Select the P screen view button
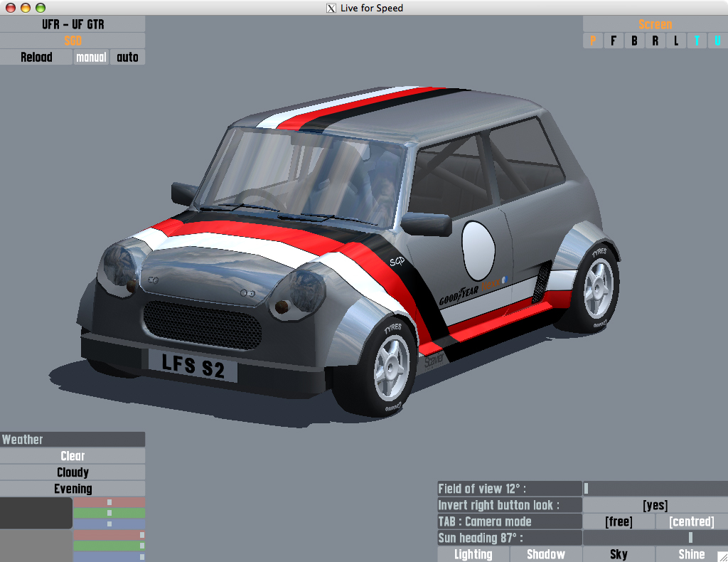Viewport: 728px width, 562px height. 593,41
